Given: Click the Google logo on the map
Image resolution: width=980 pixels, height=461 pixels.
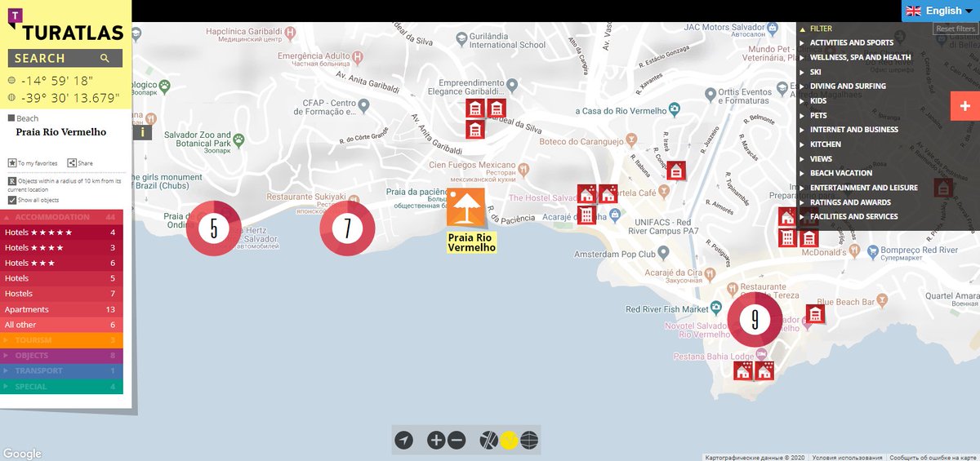Looking at the screenshot, I should (x=22, y=454).
